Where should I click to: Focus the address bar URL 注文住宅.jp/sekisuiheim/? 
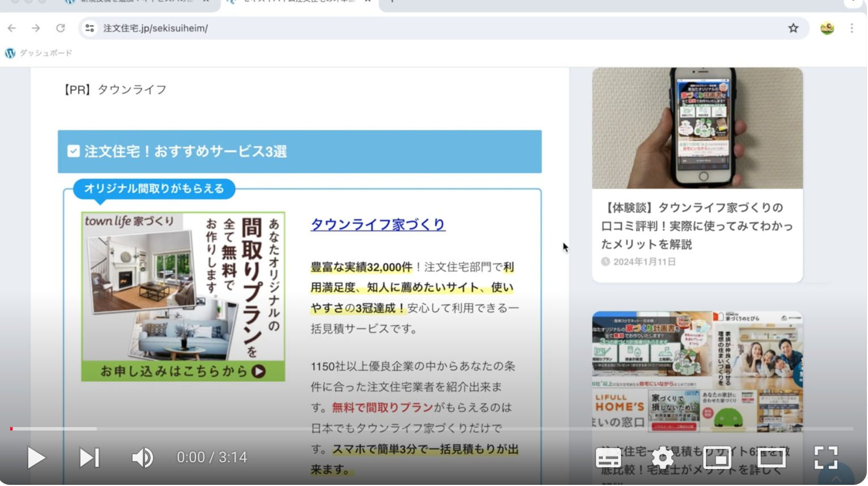coord(155,28)
